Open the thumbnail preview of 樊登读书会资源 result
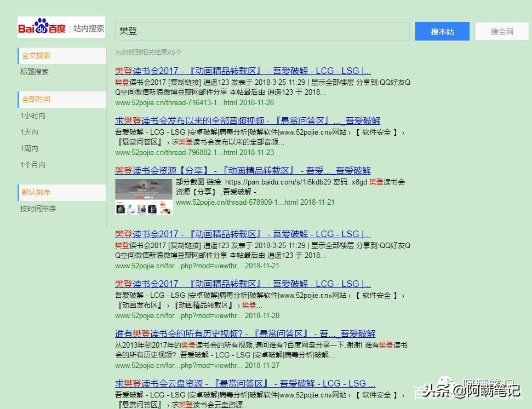Image resolution: width=532 pixels, height=409 pixels. (144, 196)
